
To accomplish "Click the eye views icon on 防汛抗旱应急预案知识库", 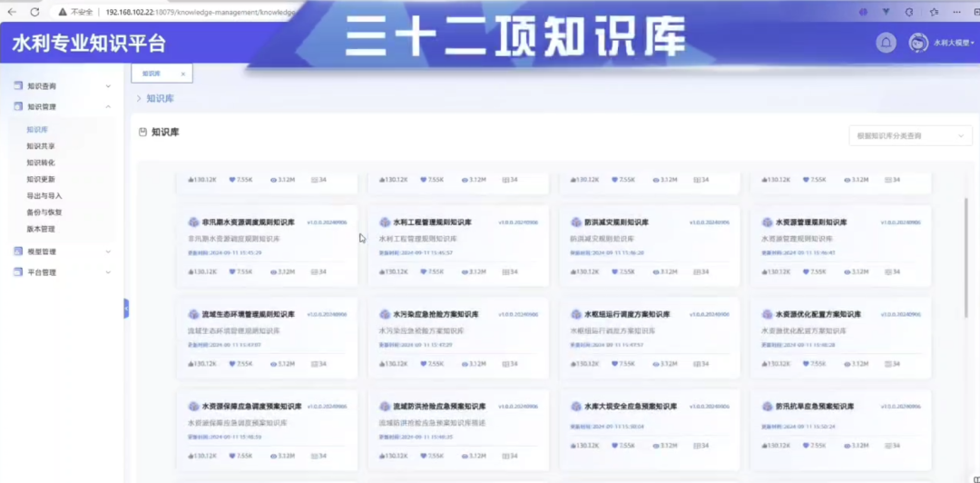I will (x=848, y=446).
